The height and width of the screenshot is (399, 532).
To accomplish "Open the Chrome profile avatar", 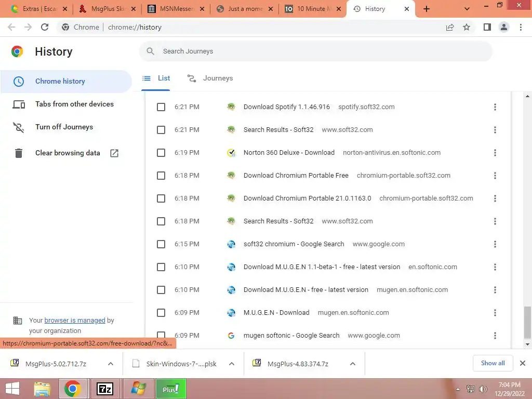I will coord(504,27).
